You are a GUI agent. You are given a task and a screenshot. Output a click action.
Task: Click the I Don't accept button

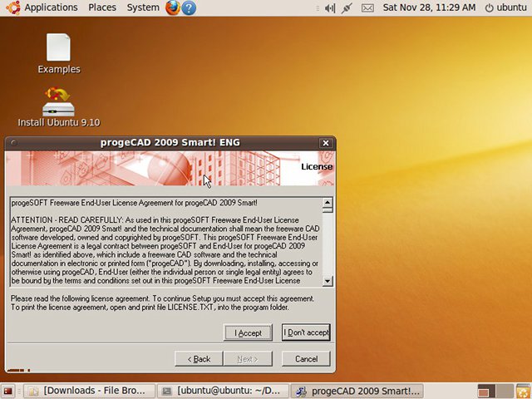306,332
